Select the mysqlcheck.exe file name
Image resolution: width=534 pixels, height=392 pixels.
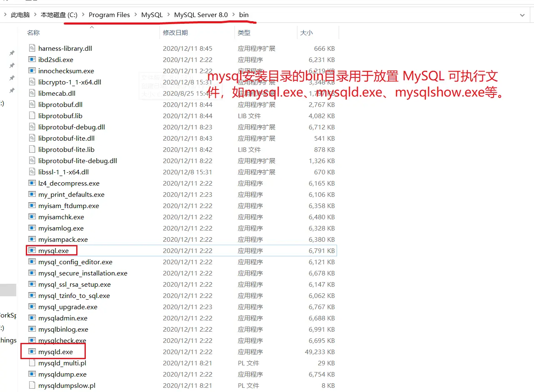click(x=62, y=340)
